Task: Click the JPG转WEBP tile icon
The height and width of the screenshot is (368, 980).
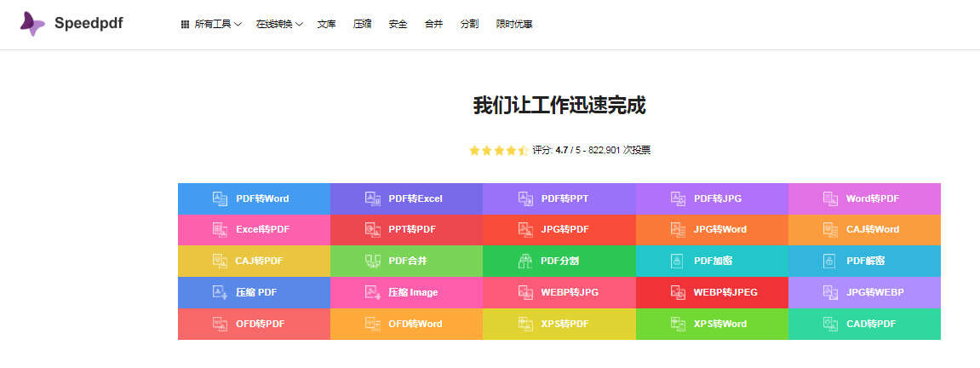Action: tap(831, 292)
